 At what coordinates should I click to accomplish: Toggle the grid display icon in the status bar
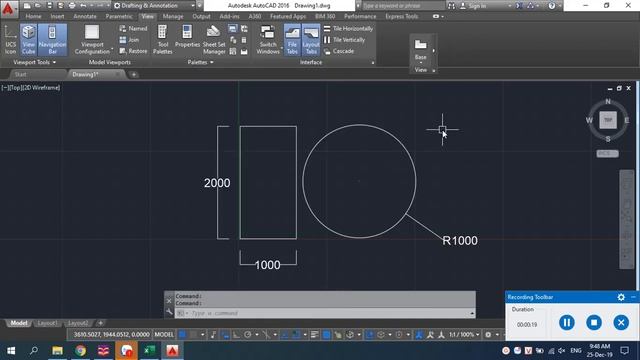point(182,335)
